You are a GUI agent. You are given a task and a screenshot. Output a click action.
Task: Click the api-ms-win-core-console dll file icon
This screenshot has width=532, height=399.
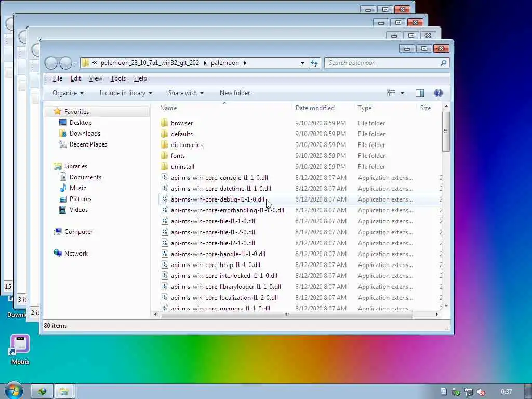click(x=165, y=178)
